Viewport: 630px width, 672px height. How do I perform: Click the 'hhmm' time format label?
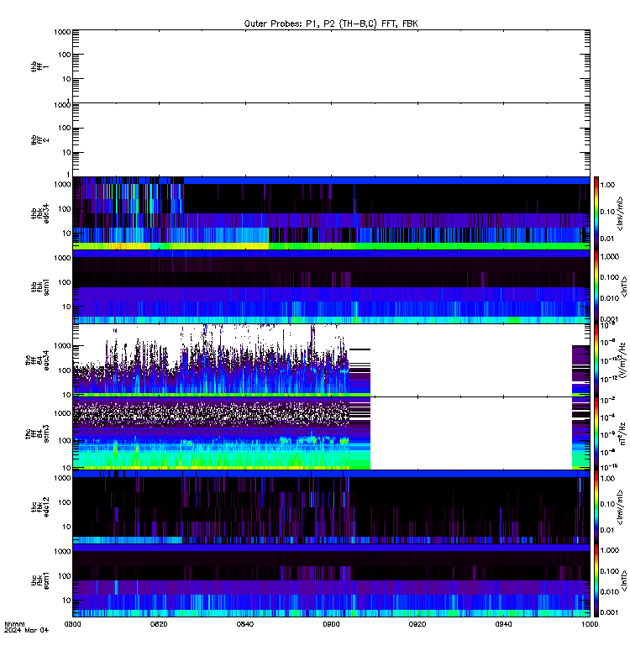[14, 624]
